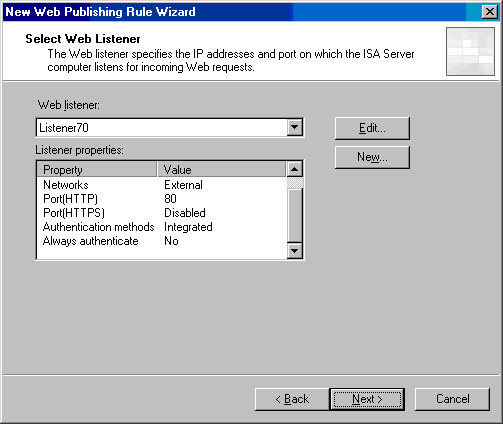Select the Authentication methods row
This screenshot has height=424, width=503.
pyautogui.click(x=162, y=227)
